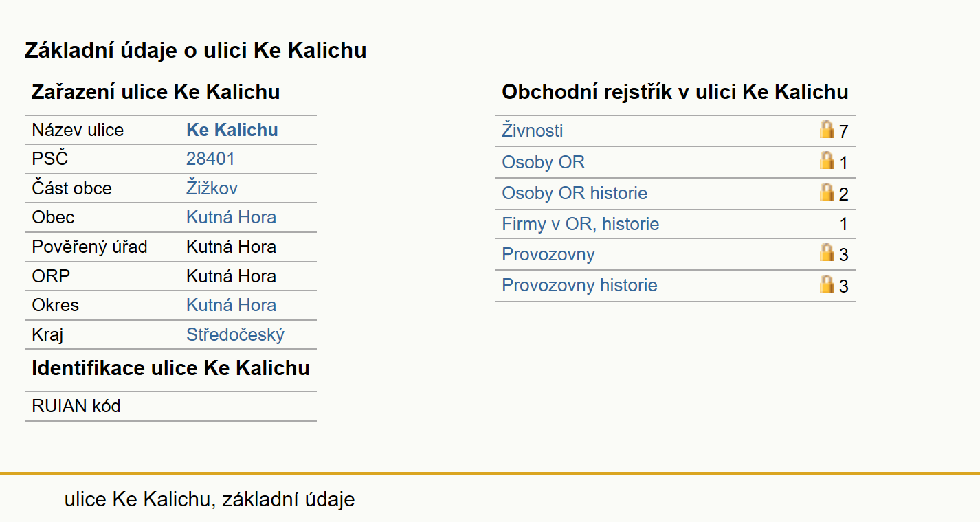This screenshot has width=980, height=522.
Task: Click the footer text ulice Ke Kalichu
Action: 136,499
